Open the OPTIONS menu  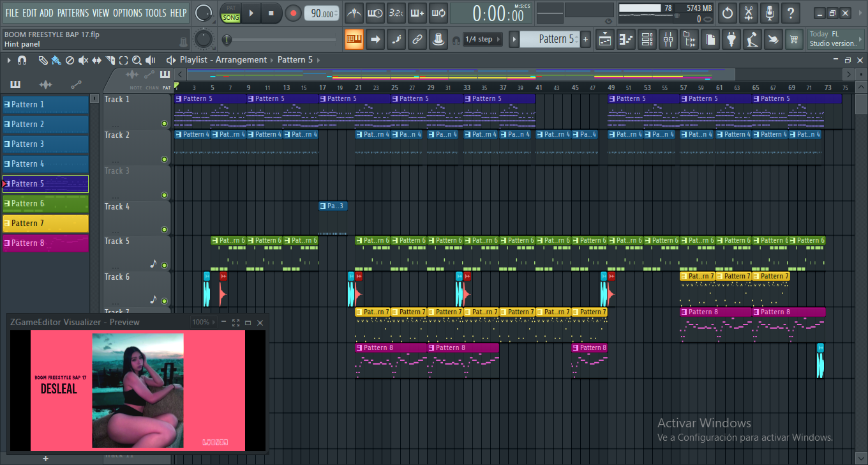pos(128,13)
